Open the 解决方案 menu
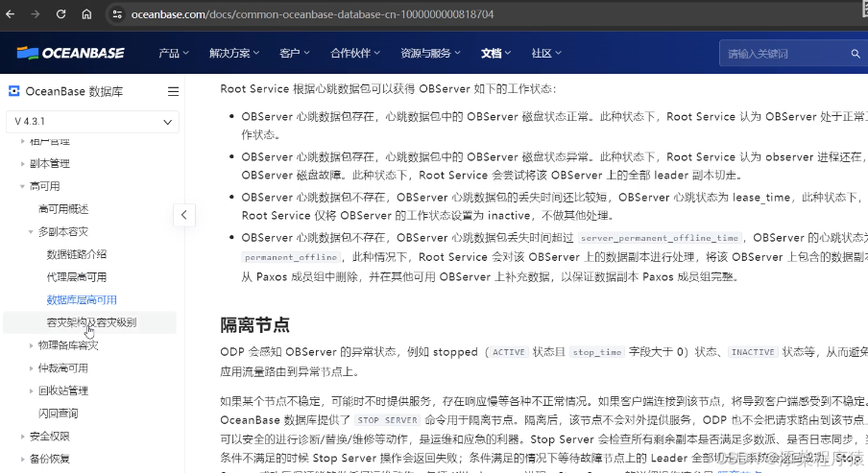 (x=234, y=53)
